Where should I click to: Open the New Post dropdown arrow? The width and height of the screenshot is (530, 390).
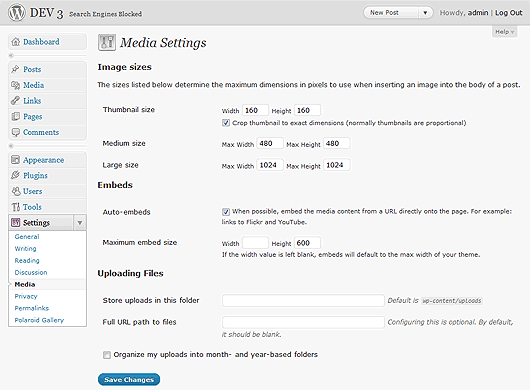[x=425, y=13]
